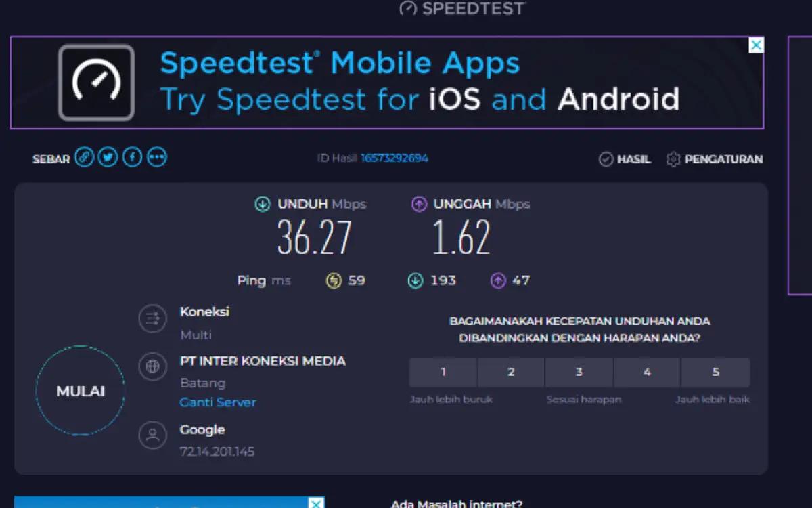Rate download speed as 4
The height and width of the screenshot is (508, 812).
pyautogui.click(x=647, y=372)
